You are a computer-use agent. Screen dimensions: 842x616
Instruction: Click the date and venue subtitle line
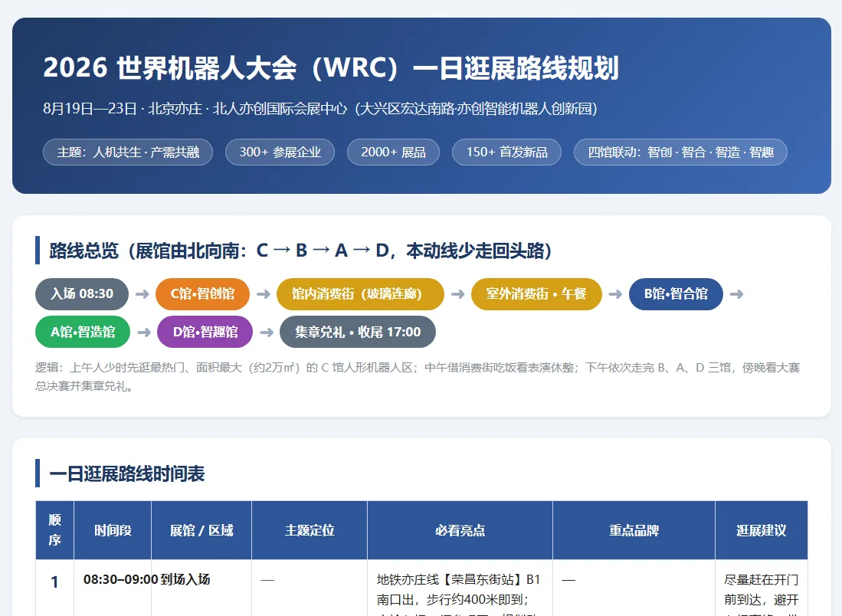click(x=320, y=109)
